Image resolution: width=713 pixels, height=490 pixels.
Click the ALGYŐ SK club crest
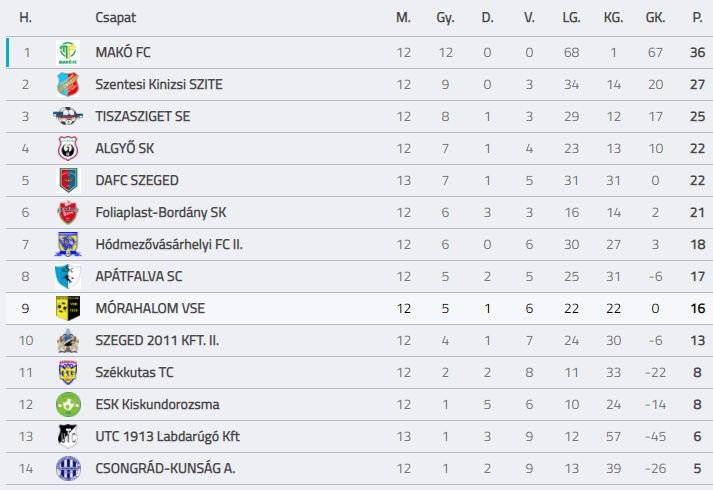pos(68,149)
